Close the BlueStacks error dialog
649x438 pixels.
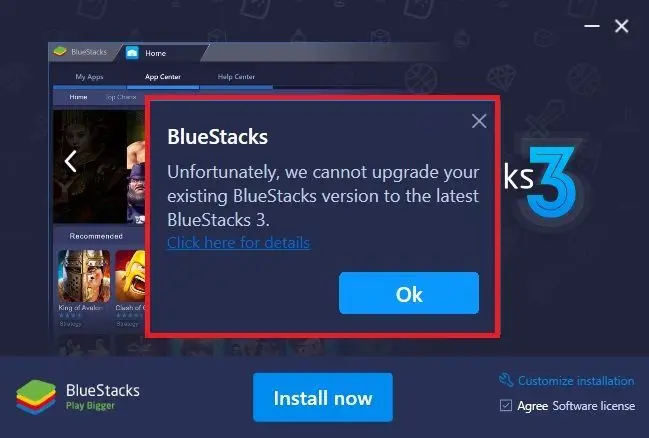479,121
